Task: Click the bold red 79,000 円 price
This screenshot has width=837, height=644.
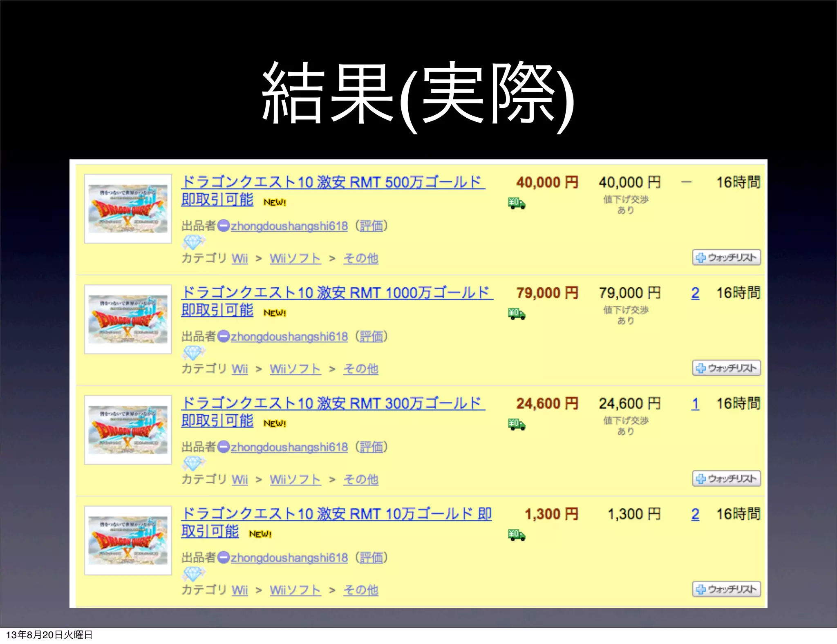Action: (x=548, y=293)
